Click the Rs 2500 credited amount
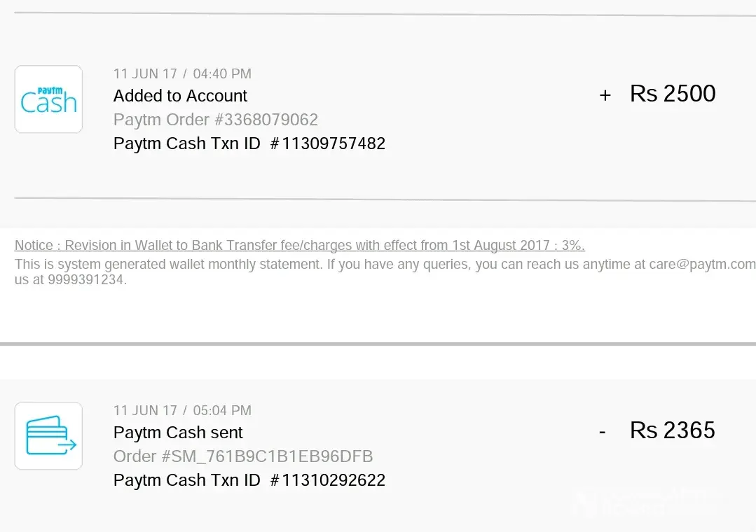Viewport: 756px width, 532px height. [673, 94]
